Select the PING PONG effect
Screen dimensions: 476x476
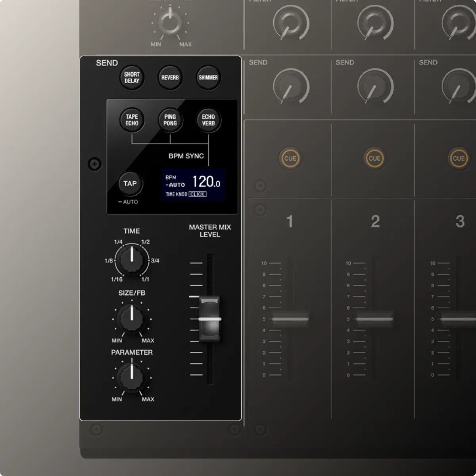pos(170,120)
